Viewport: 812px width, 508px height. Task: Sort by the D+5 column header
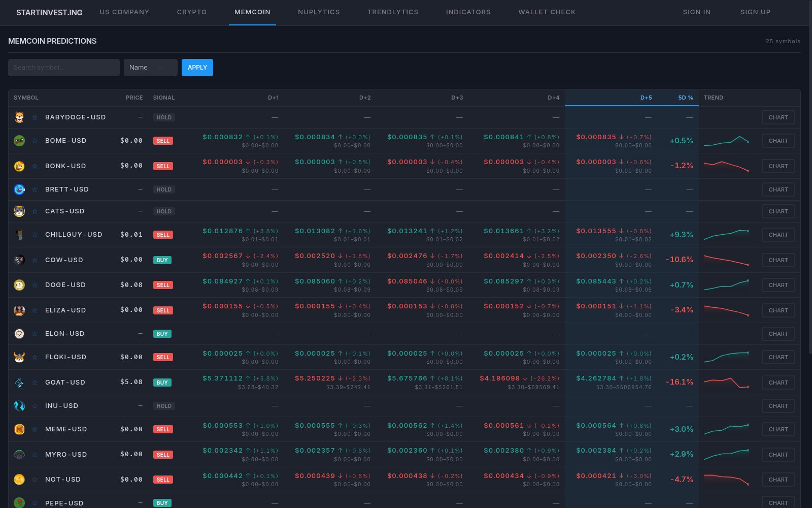click(x=646, y=98)
